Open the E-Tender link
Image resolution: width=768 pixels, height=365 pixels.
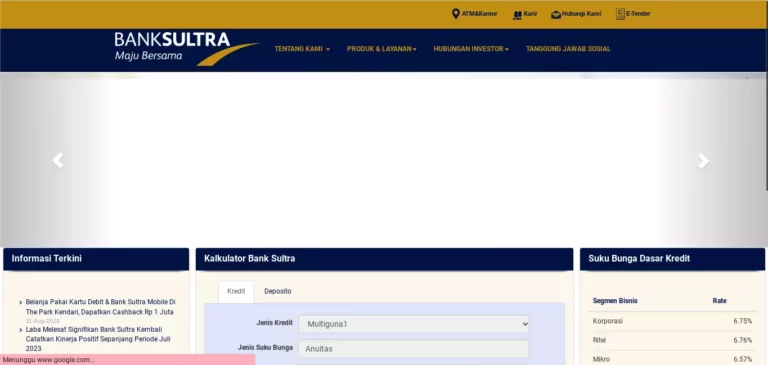tap(638, 14)
